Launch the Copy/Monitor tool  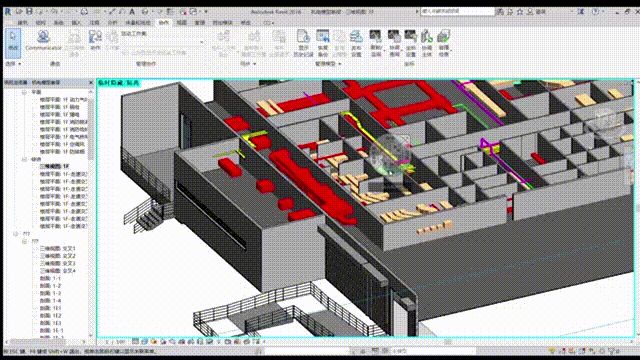[376, 43]
